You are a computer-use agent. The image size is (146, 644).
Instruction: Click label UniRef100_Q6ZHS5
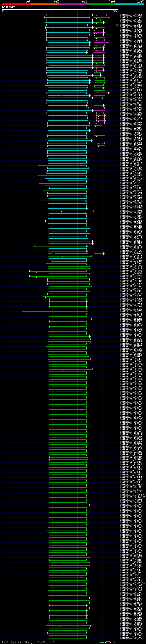pyautogui.click(x=131, y=143)
